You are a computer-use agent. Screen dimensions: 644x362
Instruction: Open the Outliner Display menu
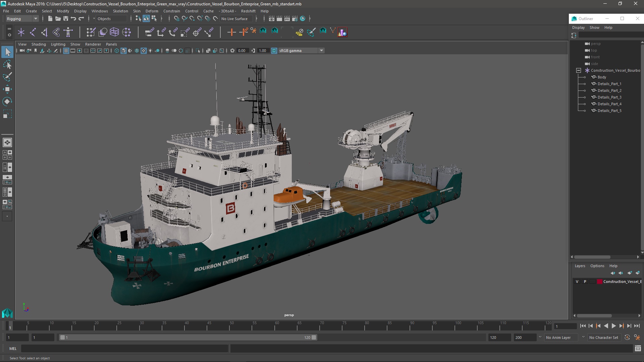578,27
